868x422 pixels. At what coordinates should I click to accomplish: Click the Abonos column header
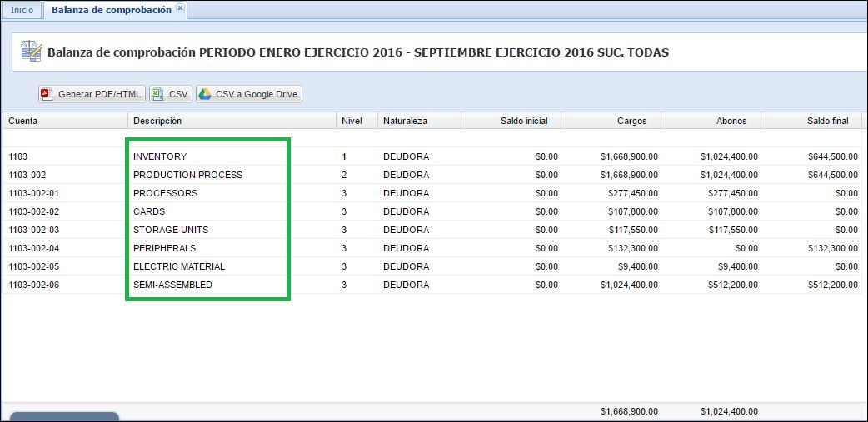click(x=711, y=121)
